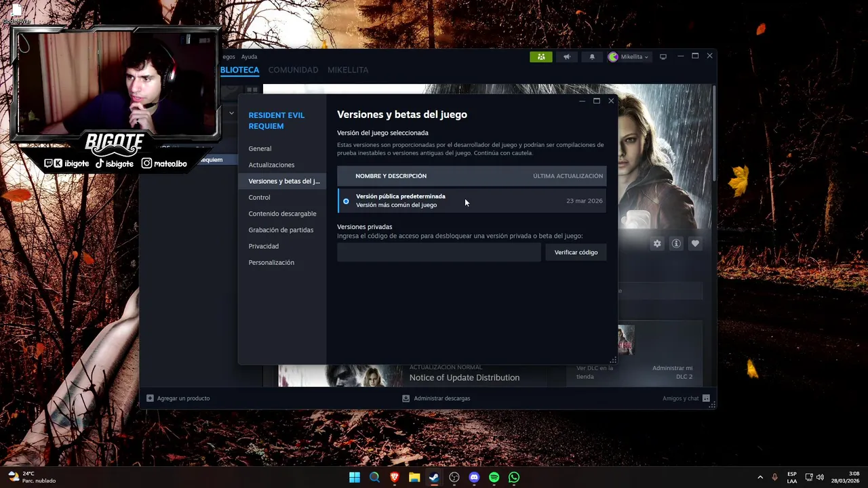868x488 pixels.
Task: Open game settings gear icon
Action: tap(657, 243)
